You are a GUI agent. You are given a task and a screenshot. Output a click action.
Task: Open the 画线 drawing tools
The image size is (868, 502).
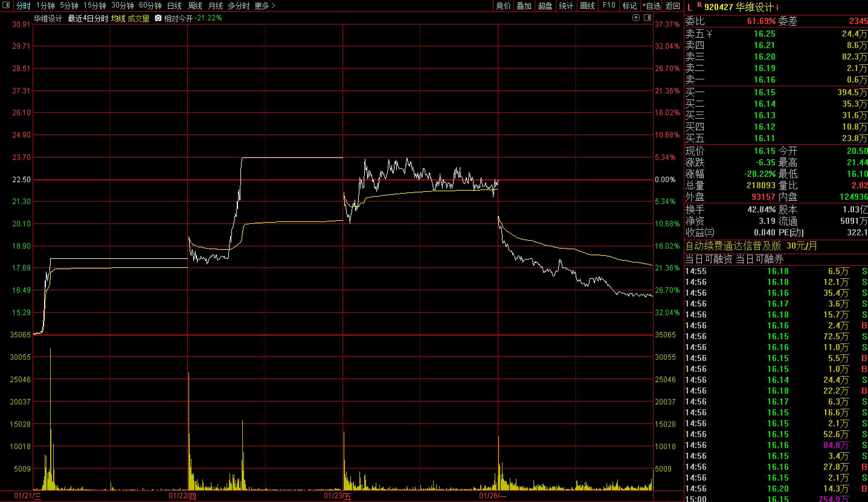click(x=587, y=6)
